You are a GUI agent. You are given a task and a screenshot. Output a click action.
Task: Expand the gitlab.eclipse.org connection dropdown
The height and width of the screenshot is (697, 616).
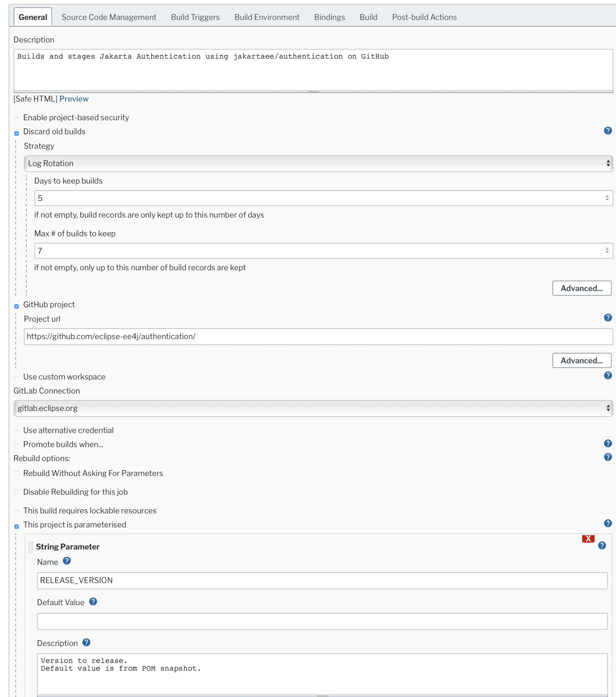313,408
